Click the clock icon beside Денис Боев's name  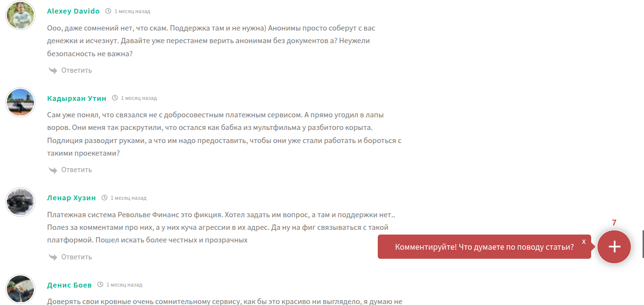[x=100, y=285]
